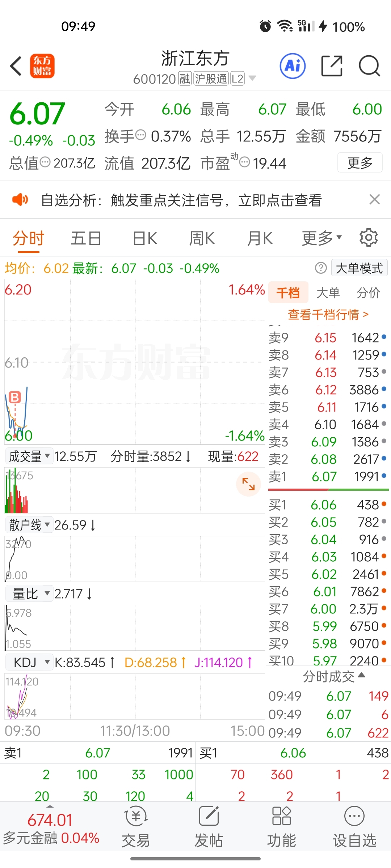Image resolution: width=391 pixels, height=868 pixels.
Task: Tap 买10 row at 5.97
Action: pos(328,661)
